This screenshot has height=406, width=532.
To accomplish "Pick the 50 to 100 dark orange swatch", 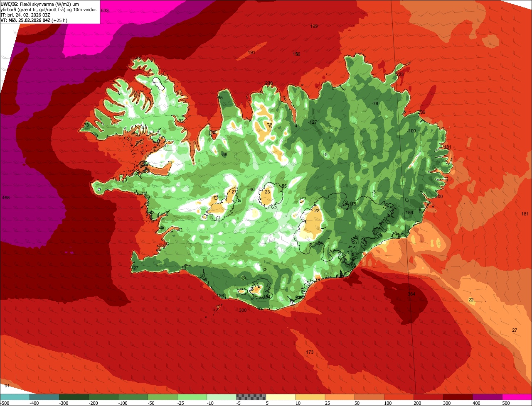I will coord(369,397).
